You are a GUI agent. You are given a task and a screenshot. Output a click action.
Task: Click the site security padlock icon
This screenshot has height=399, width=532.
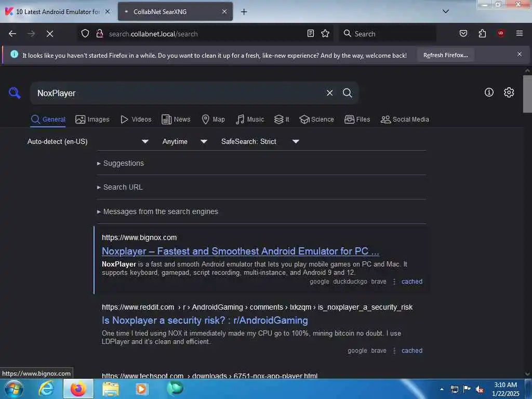point(99,33)
